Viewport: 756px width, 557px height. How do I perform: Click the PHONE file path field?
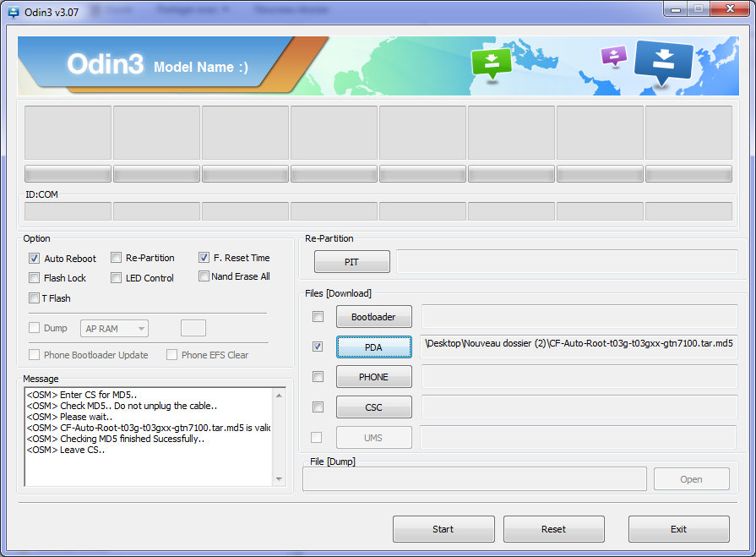(579, 377)
